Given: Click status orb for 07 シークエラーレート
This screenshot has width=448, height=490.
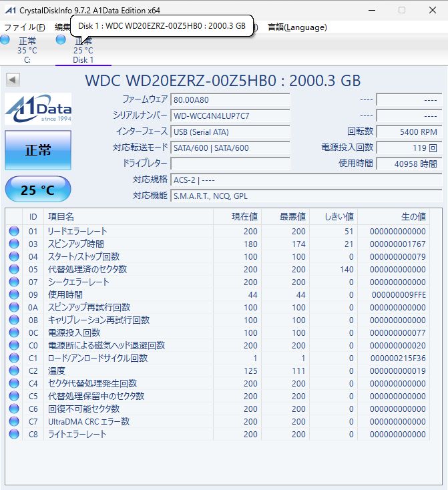Looking at the screenshot, I should [14, 282].
